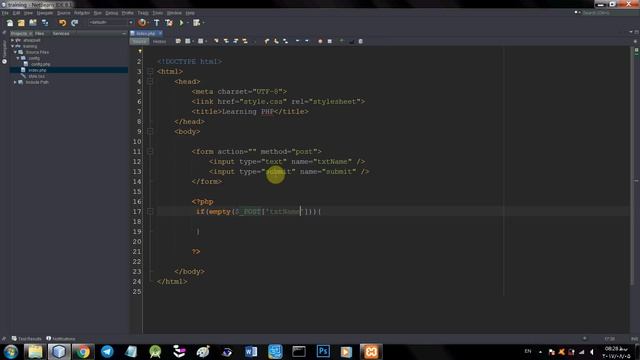Click the Source view button
640x360 pixels.
pos(139,41)
